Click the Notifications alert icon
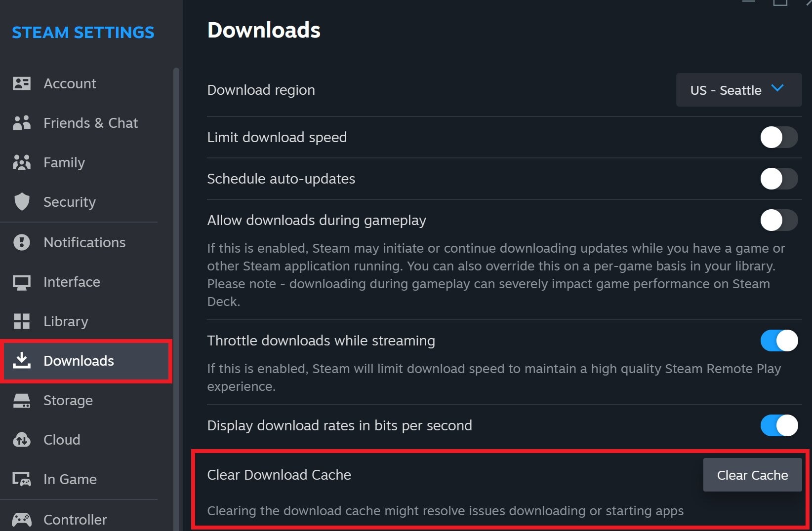Screen dimensions: 812x531 22,242
